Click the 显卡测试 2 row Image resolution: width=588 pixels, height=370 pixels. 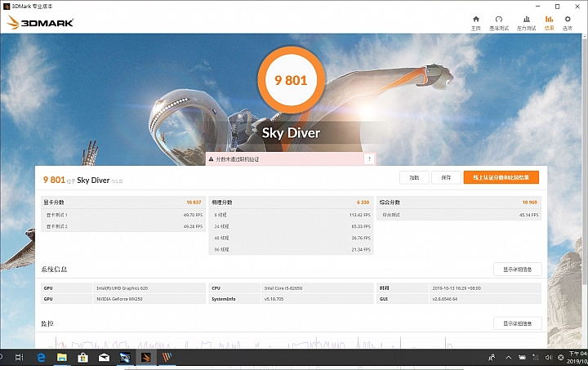(x=123, y=226)
